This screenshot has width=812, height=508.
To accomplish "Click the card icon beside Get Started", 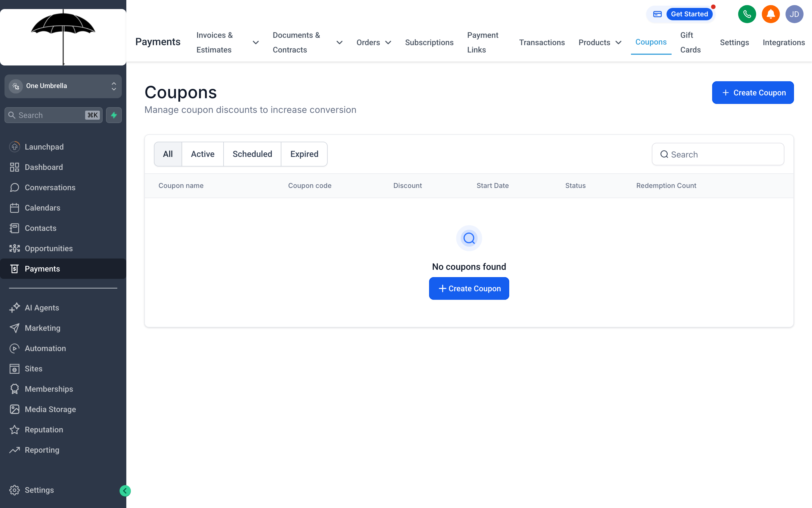I will [657, 14].
